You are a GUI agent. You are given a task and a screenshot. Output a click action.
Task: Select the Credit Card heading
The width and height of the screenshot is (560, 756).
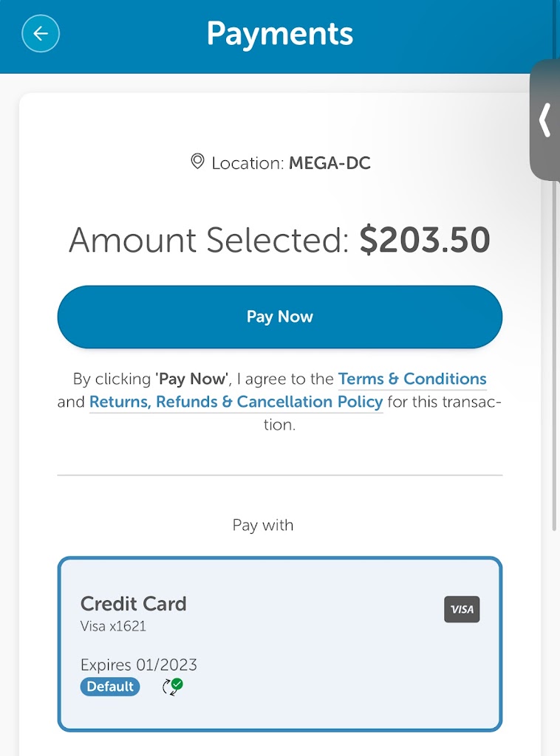click(133, 604)
